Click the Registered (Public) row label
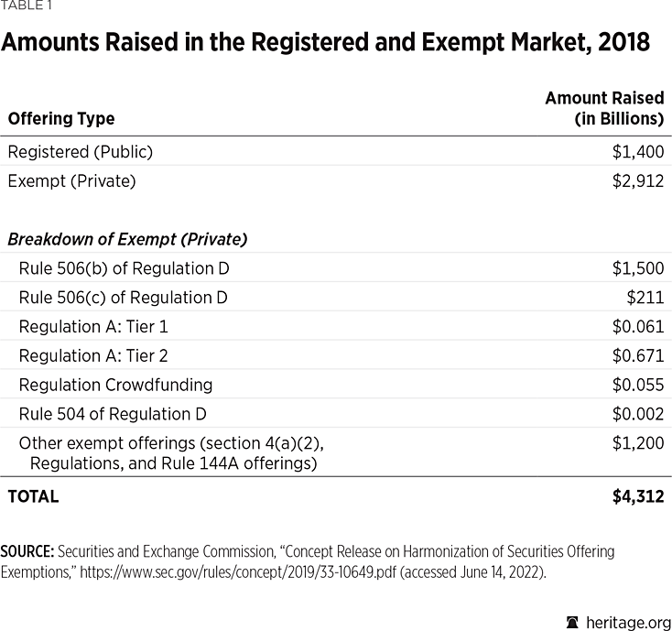Screen dimensions: 672x631 click(81, 152)
